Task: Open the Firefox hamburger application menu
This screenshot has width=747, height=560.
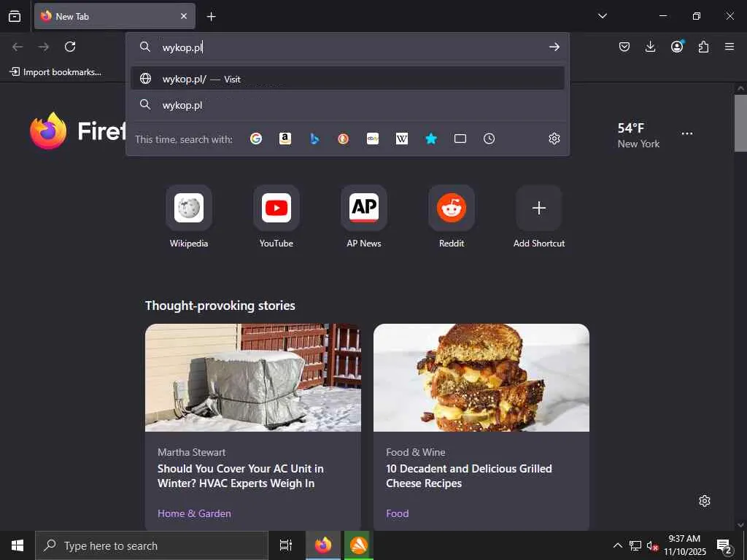Action: tap(729, 47)
